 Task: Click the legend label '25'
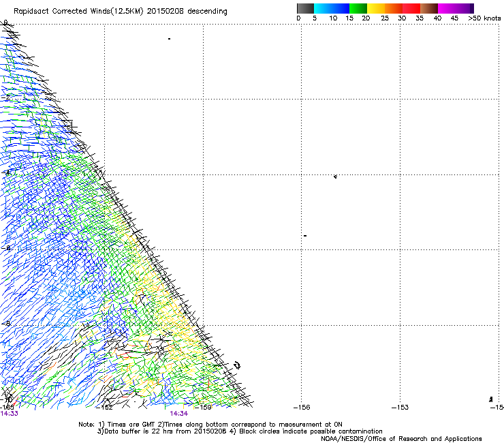tap(385, 18)
